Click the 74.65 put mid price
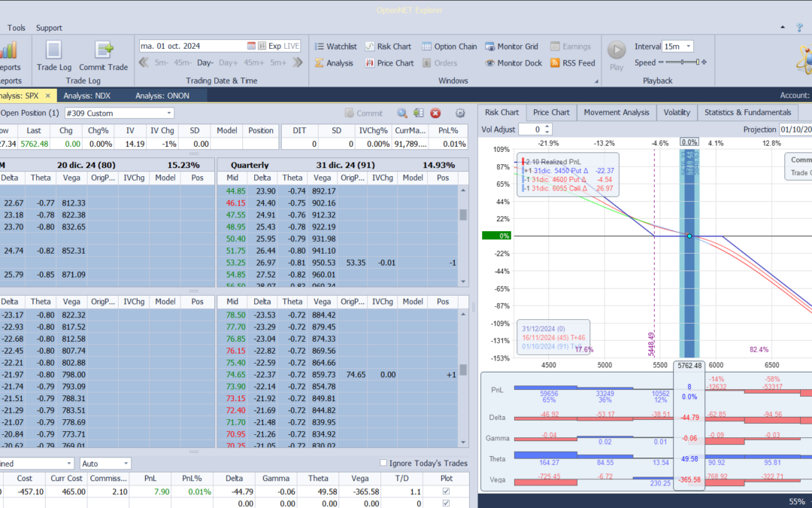Image resolution: width=812 pixels, height=508 pixels. point(235,375)
